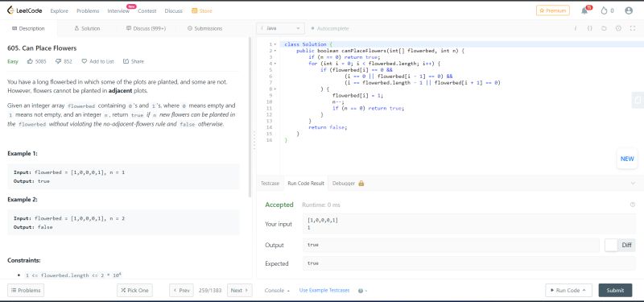Switch to the Testcase tab
Screen dimensions: 644x302
click(270, 184)
